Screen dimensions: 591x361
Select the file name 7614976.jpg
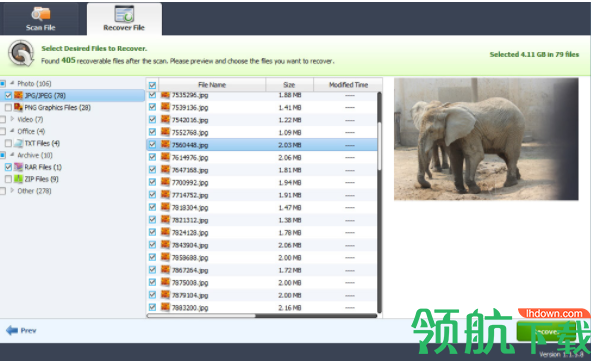click(x=190, y=158)
